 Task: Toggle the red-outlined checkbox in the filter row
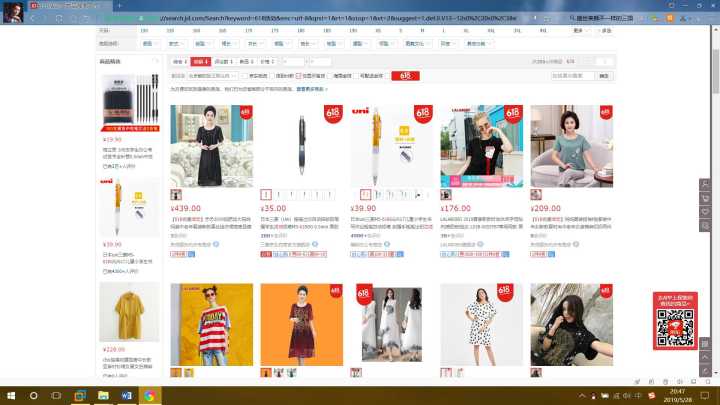click(299, 76)
